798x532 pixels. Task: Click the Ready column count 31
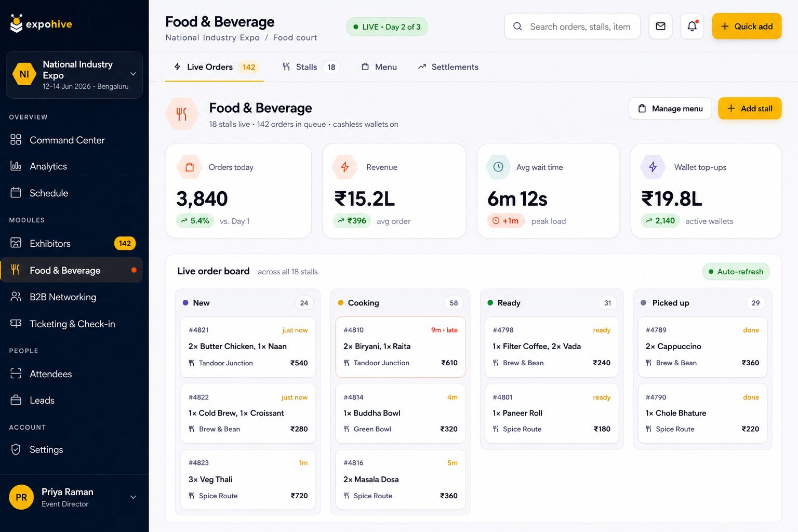click(607, 303)
